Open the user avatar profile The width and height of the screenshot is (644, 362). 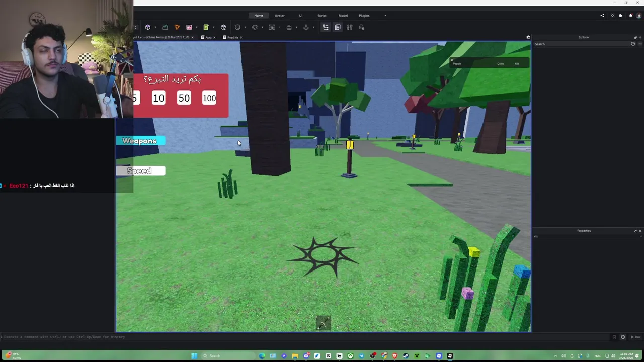[x=639, y=16]
